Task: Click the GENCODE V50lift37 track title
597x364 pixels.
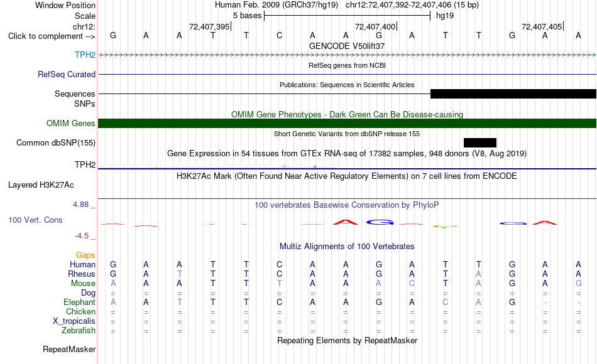Action: (347, 46)
